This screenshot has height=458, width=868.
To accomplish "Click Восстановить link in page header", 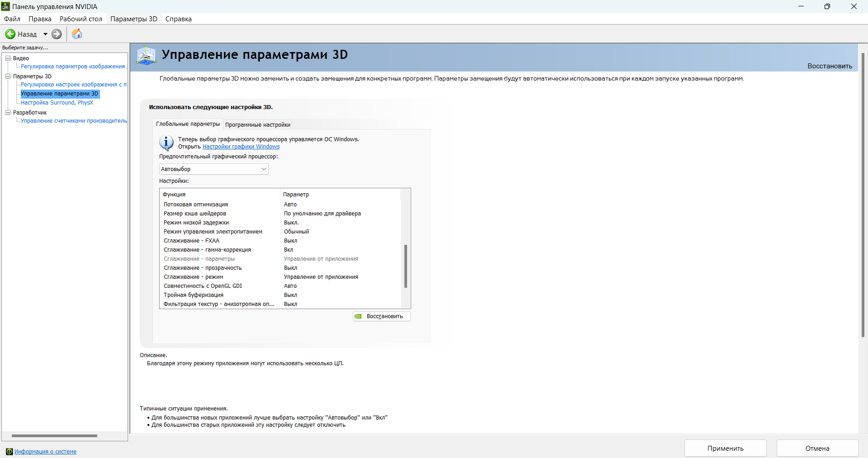I will point(830,66).
